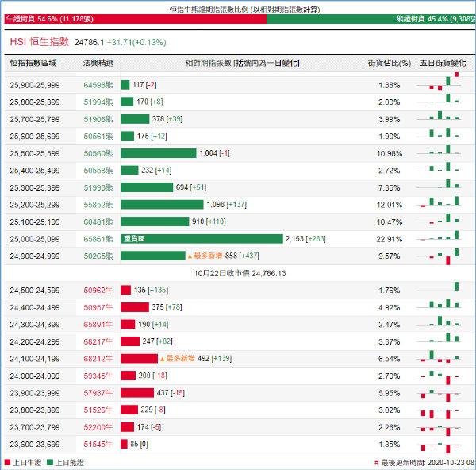Click the HSI 恒生指數 title
Viewport: 476px width, 470px height.
click(40, 41)
